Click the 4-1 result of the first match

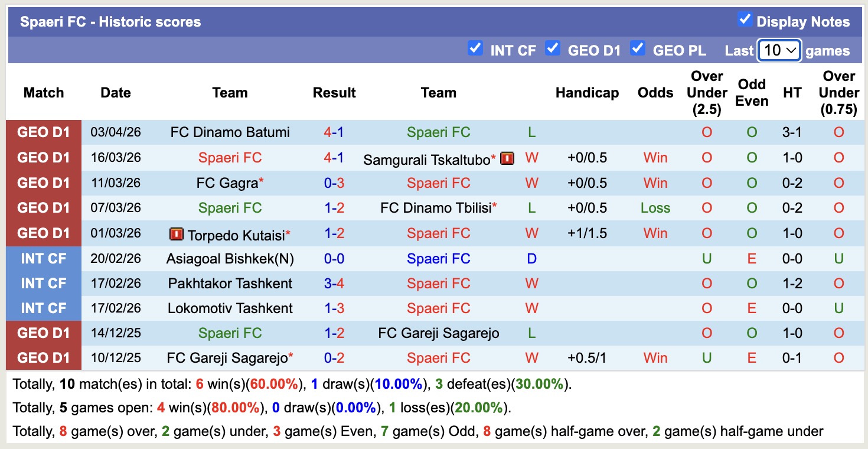(334, 132)
